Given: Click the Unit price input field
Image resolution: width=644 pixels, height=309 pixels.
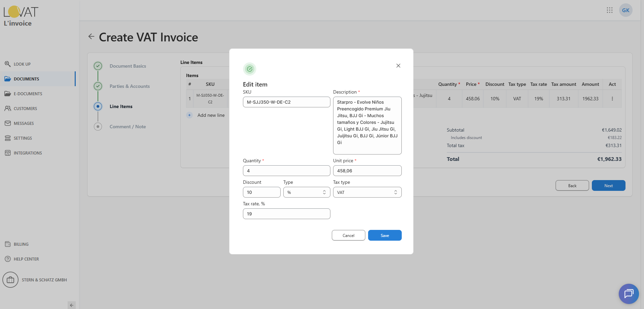Looking at the screenshot, I should (367, 171).
